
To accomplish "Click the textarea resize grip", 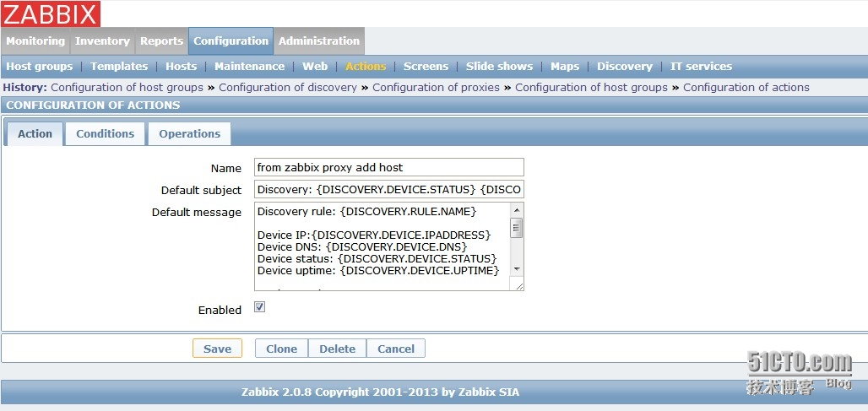I will coord(518,285).
